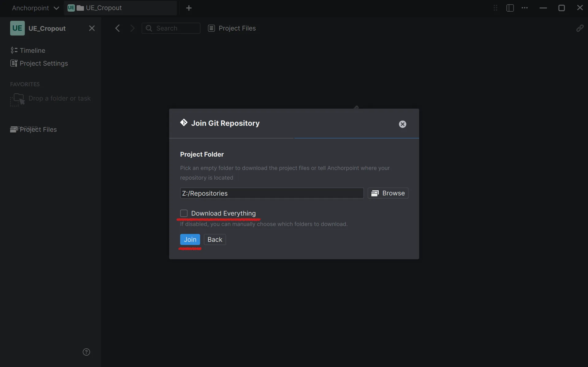Screen dimensions: 588x367
Task: Copy the share link using the chain icon
Action: coord(580,28)
